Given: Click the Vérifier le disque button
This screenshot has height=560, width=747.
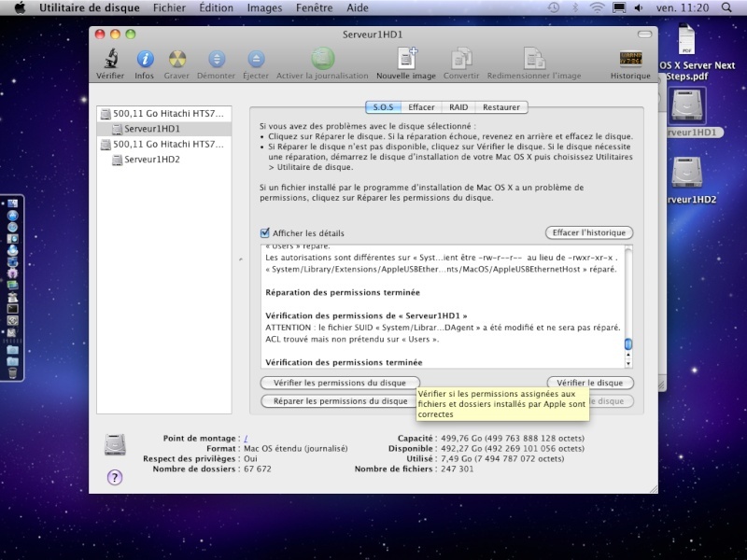Looking at the screenshot, I should 590,383.
